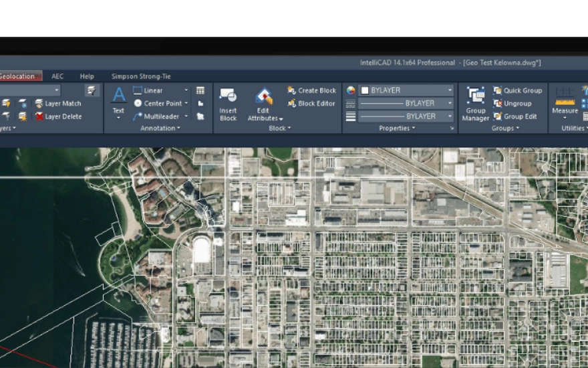Open the linetype BYLAYER dropdown
Screen dimensions: 588x368
pos(450,104)
